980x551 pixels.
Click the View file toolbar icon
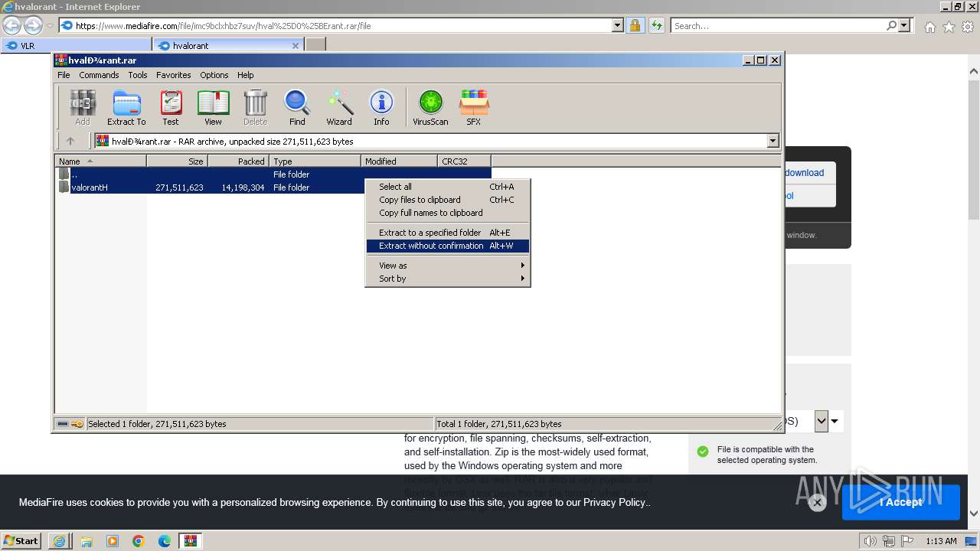[213, 107]
